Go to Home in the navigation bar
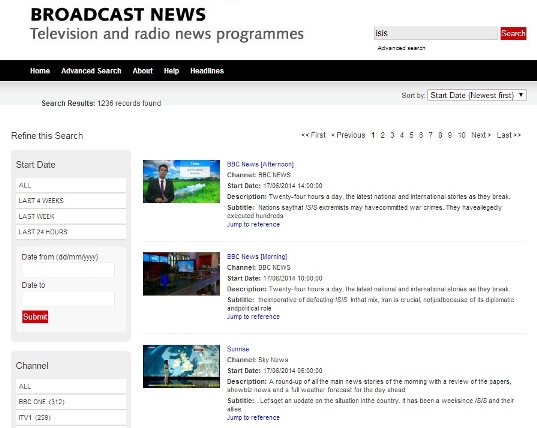 40,71
